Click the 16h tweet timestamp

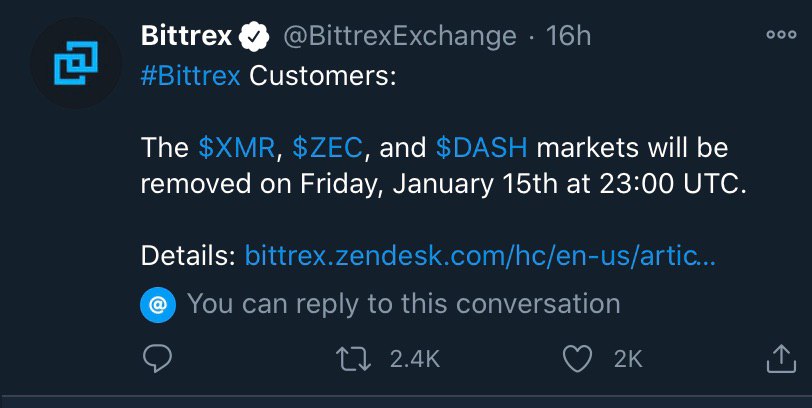[x=569, y=37]
